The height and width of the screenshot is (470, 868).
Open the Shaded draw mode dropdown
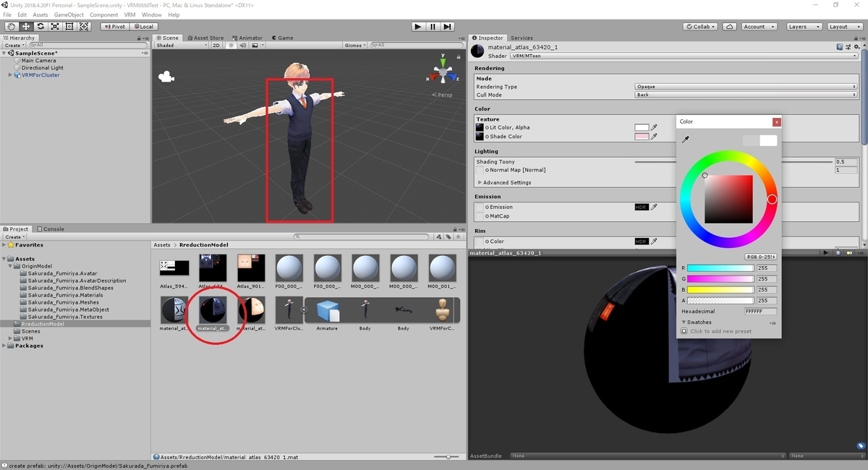click(181, 45)
